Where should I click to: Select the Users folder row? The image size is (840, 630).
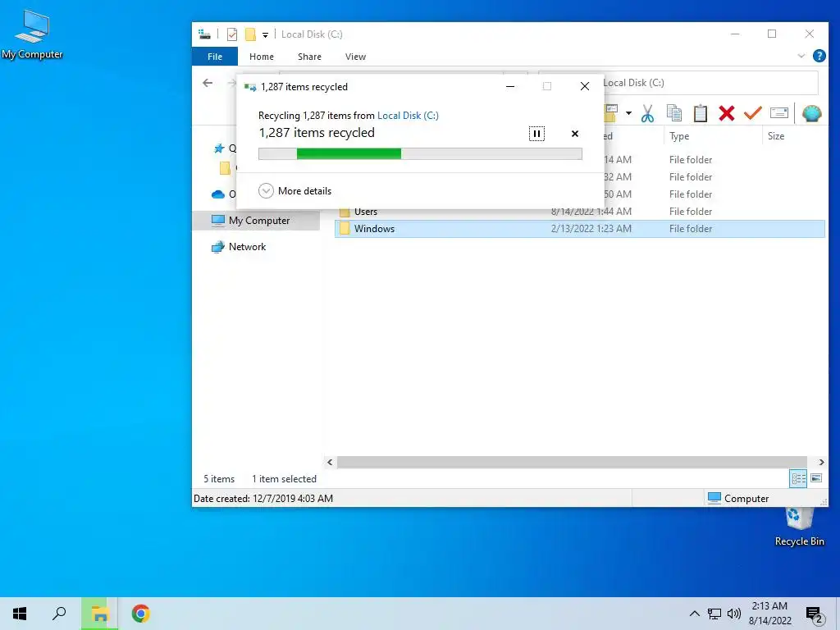point(580,212)
